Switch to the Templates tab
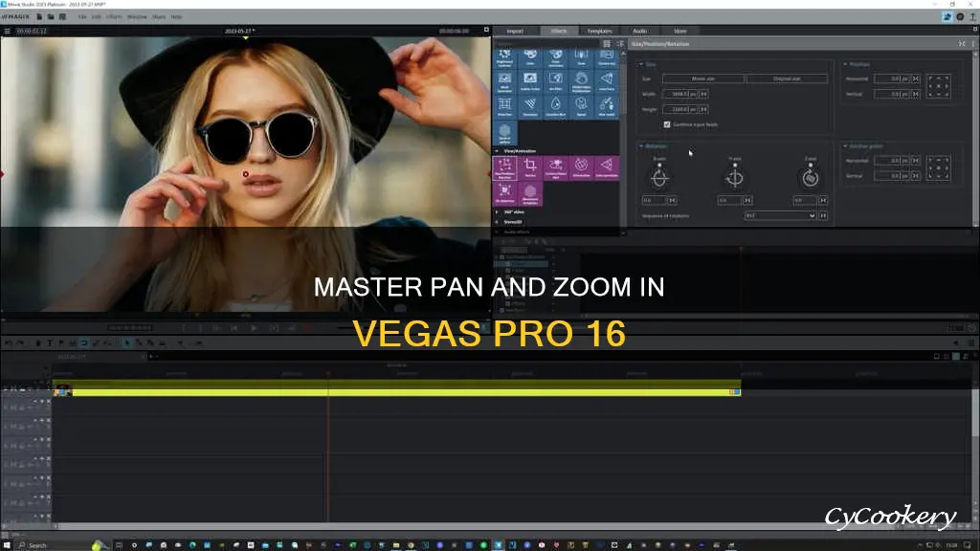The image size is (980, 551). click(599, 31)
